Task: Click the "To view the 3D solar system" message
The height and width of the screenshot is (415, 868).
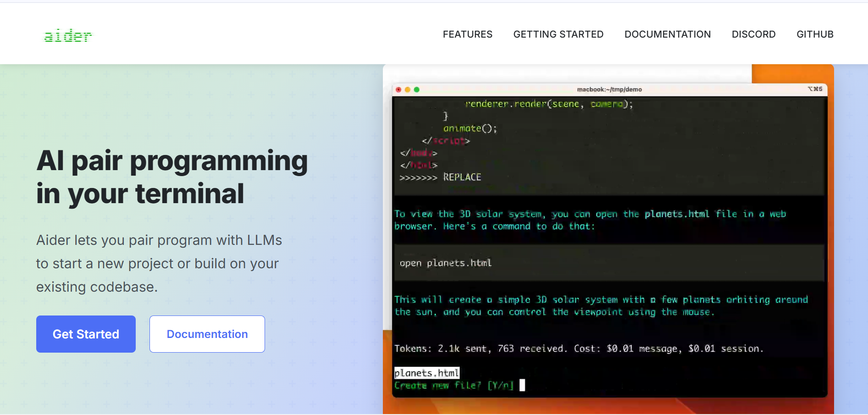Action: tap(590, 220)
